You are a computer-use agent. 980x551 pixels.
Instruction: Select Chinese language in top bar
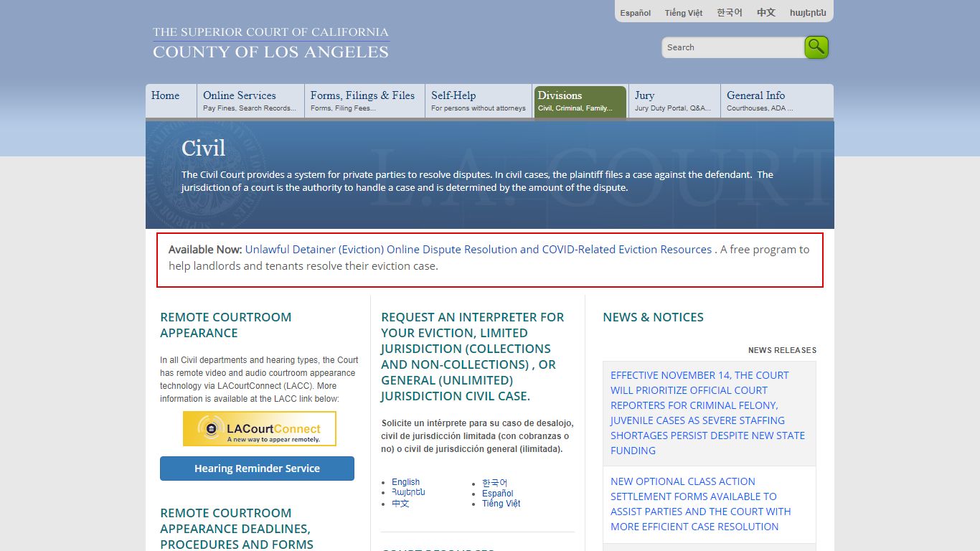coord(766,13)
